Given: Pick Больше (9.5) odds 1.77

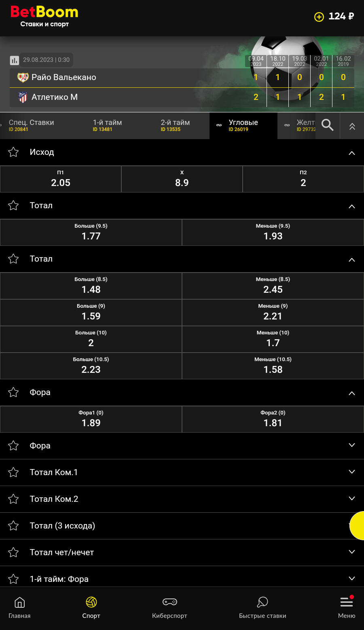Looking at the screenshot, I should click(91, 232).
